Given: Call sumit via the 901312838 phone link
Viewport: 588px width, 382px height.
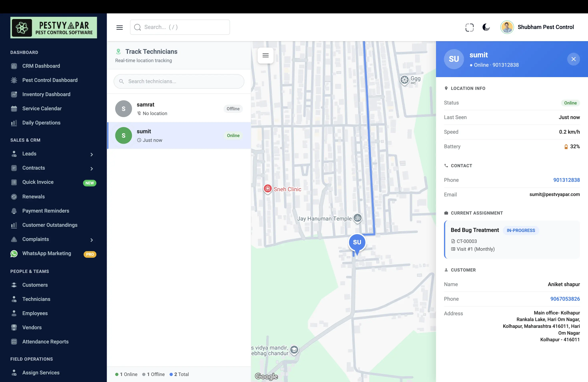Looking at the screenshot, I should (567, 180).
